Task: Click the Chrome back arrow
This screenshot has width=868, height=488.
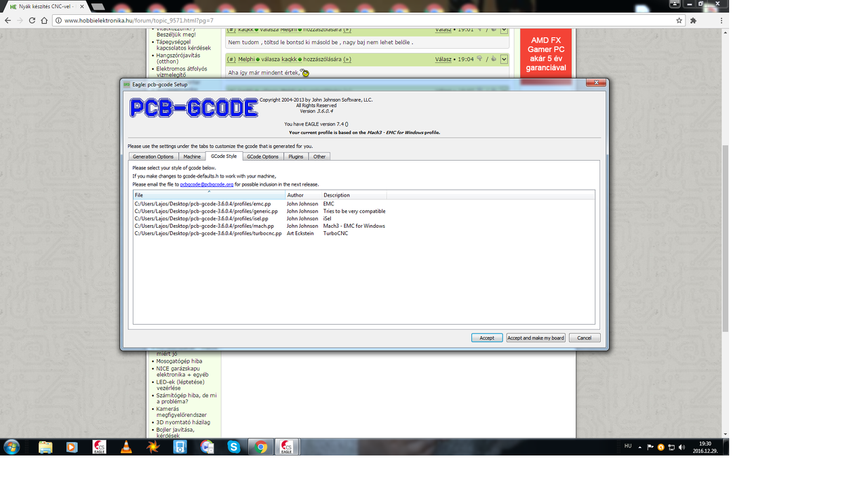Action: [7, 20]
